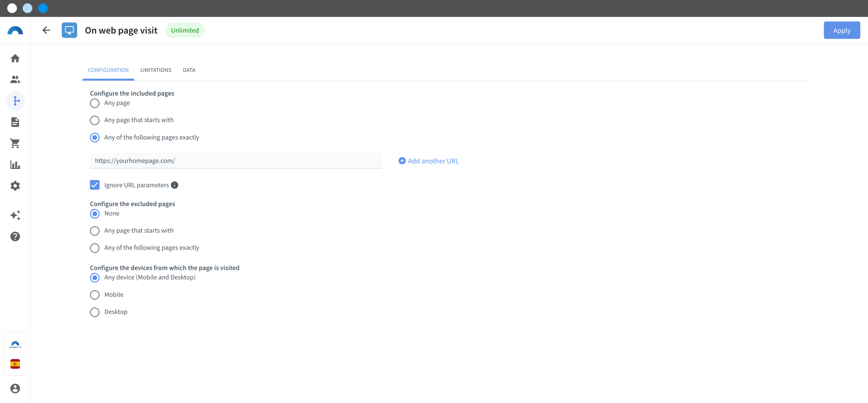Image resolution: width=868 pixels, height=403 pixels.
Task: Click the Apply button
Action: pyautogui.click(x=841, y=30)
